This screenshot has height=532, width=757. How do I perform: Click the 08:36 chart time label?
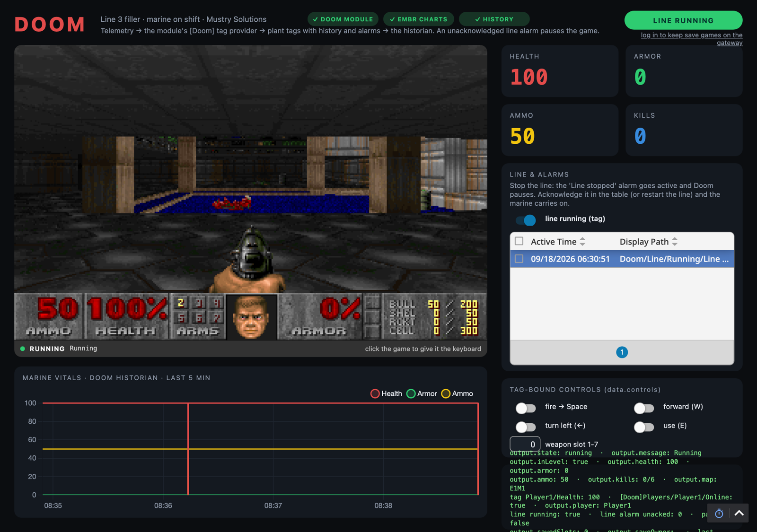[163, 506]
